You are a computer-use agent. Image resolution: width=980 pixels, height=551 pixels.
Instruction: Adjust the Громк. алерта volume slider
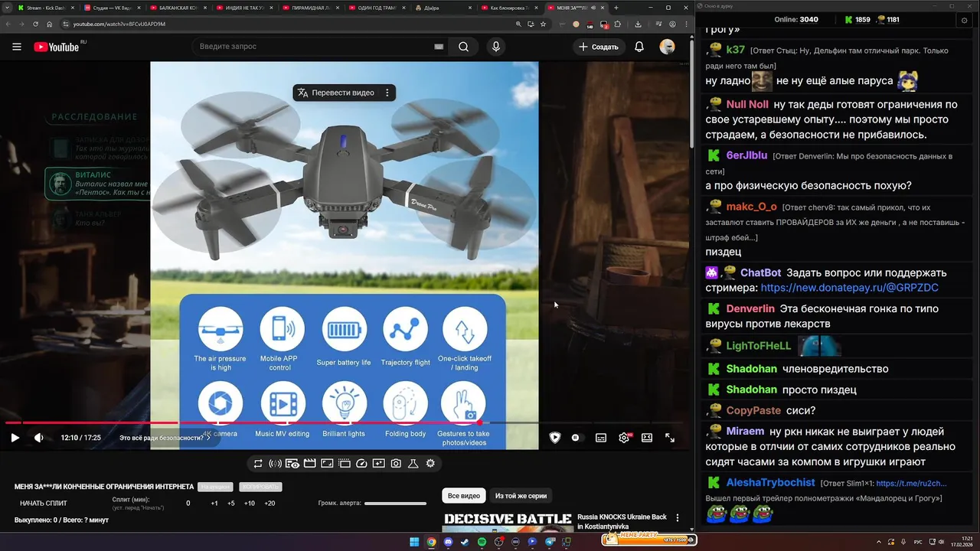click(x=395, y=504)
